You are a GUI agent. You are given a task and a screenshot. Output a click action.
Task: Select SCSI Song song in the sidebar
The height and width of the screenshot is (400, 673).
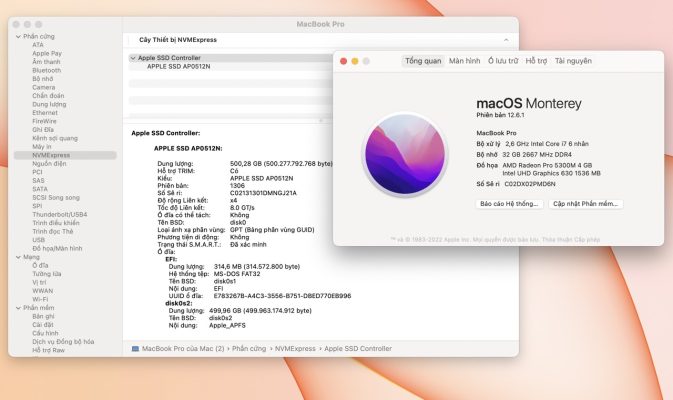click(x=56, y=198)
